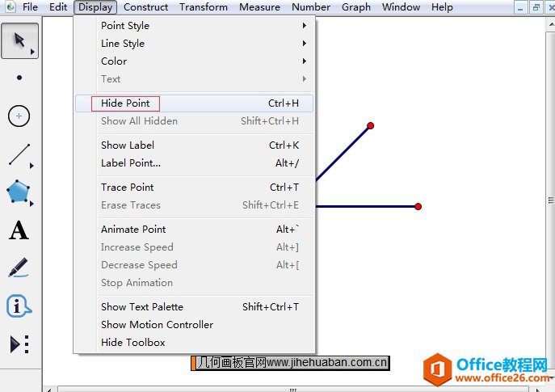Select the Text tool

(19, 230)
